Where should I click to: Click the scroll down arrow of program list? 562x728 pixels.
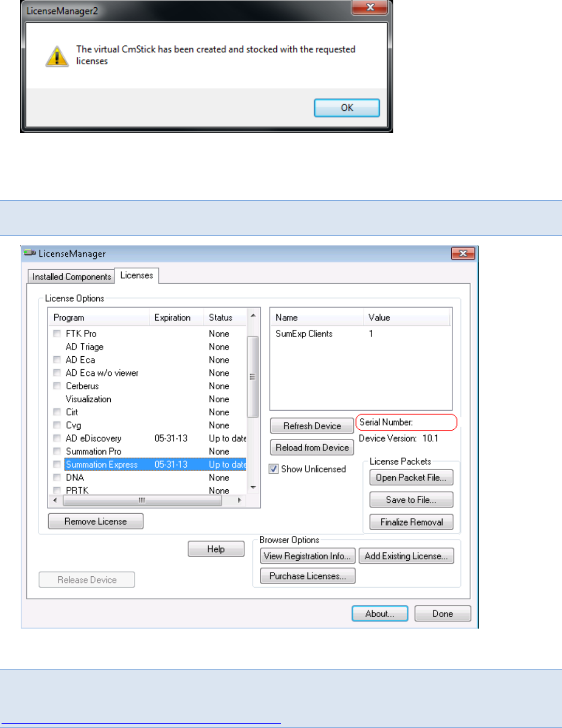[253, 487]
